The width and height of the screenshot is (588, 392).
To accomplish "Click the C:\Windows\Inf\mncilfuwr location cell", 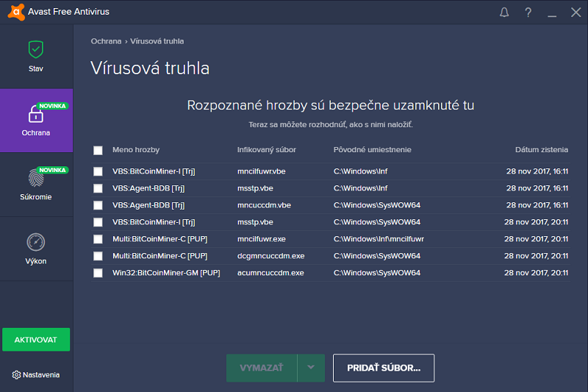I will click(x=379, y=239).
